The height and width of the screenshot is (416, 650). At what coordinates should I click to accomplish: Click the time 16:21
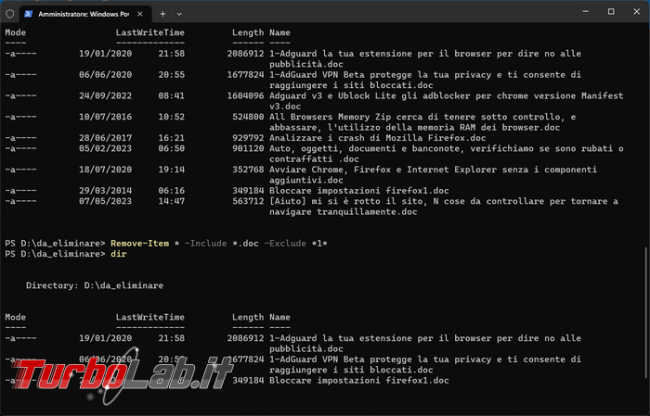coord(172,138)
